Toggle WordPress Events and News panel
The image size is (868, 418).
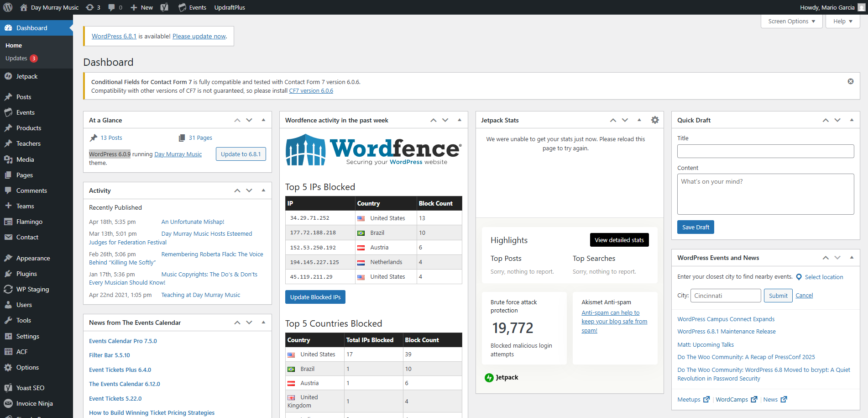click(852, 258)
